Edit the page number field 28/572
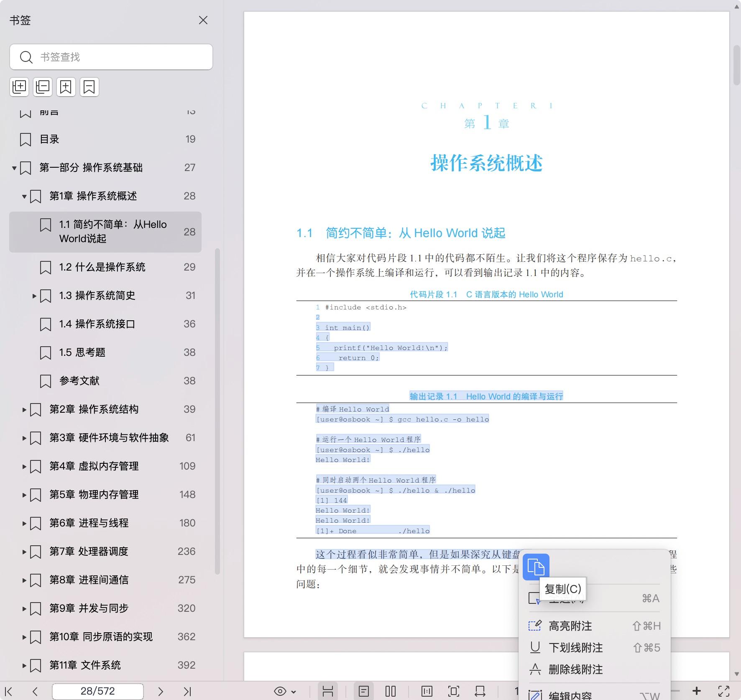This screenshot has height=700, width=741. pos(97,691)
